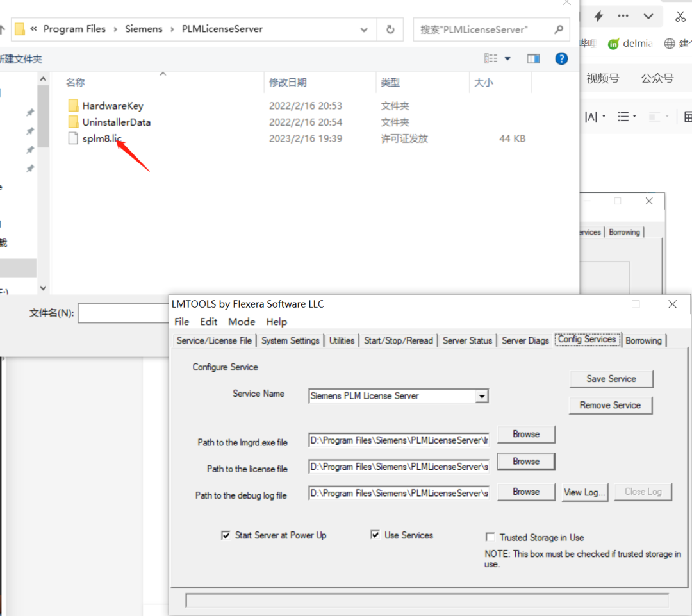Click the navigate up arrow
The image size is (692, 616).
(x=2, y=29)
